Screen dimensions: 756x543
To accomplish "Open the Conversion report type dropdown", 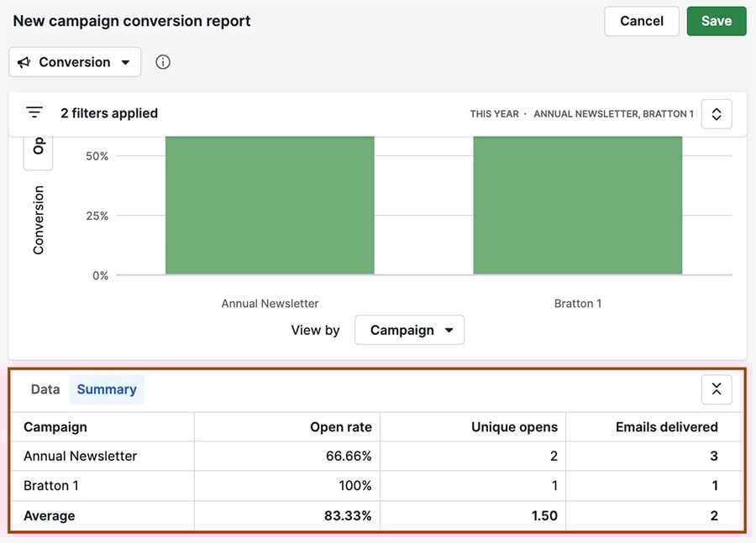I will coord(74,61).
